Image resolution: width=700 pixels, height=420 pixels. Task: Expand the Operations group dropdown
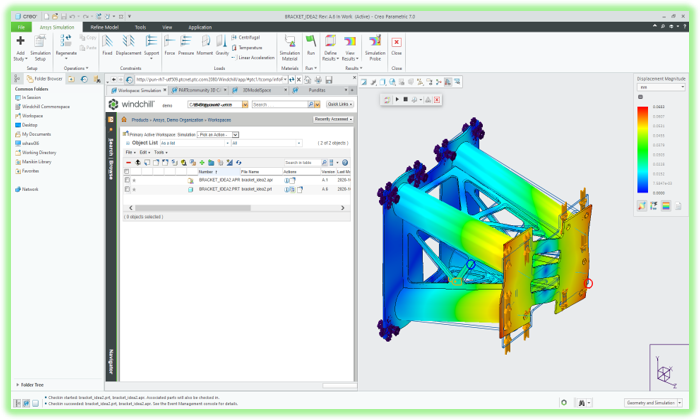click(76, 68)
